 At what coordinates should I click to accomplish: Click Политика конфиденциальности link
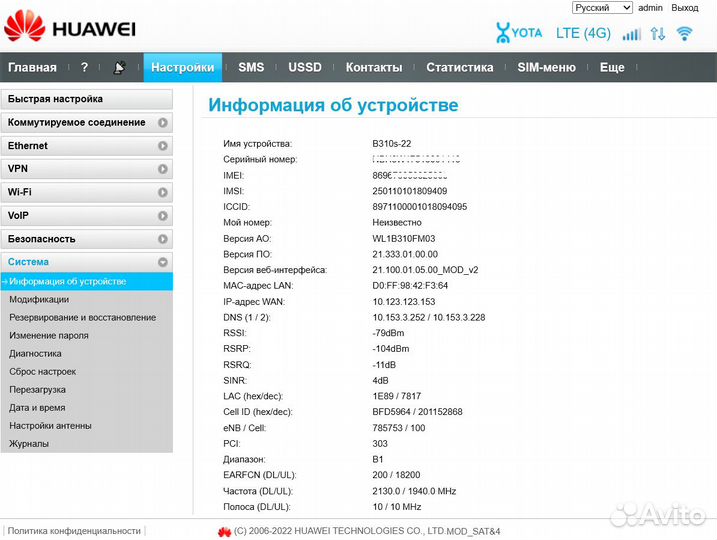click(74, 531)
